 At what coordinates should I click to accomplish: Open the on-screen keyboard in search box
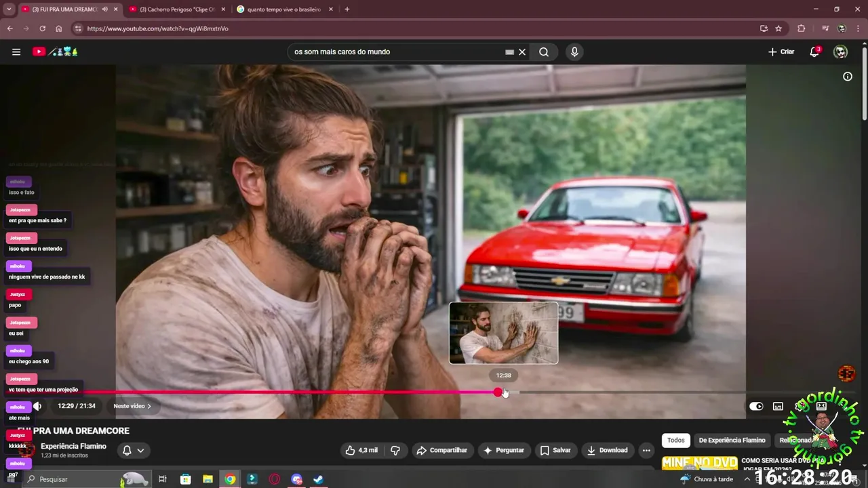[509, 52]
